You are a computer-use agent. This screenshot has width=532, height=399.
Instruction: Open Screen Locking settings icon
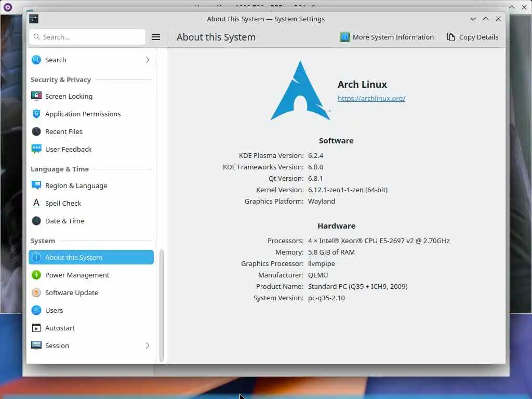(36, 96)
